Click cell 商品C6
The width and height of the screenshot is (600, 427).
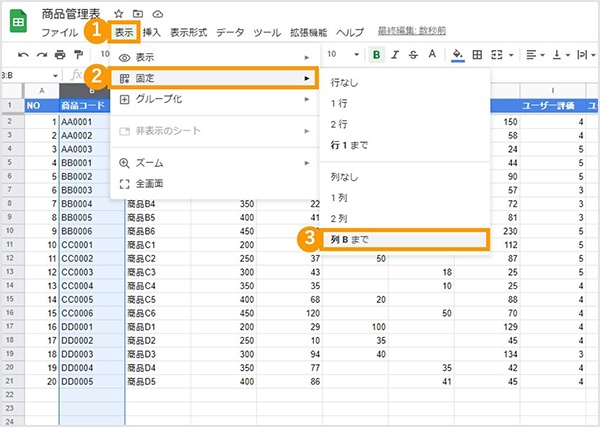click(158, 313)
